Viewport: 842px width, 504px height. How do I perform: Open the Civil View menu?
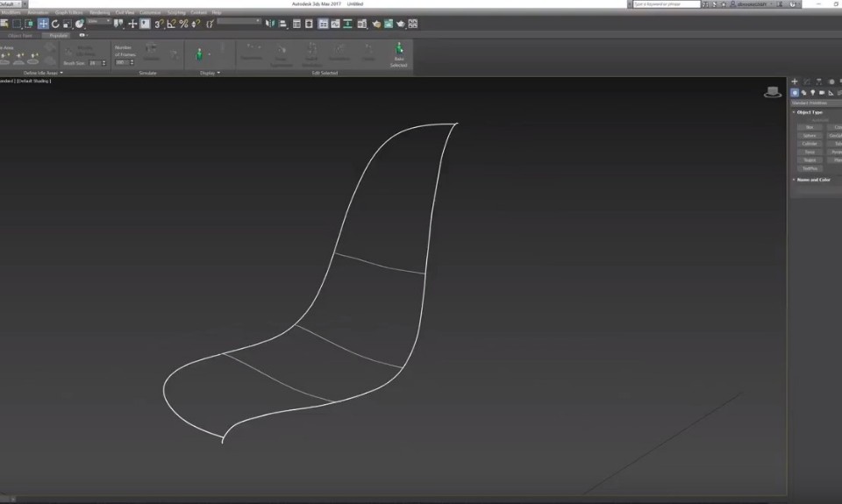coord(125,12)
